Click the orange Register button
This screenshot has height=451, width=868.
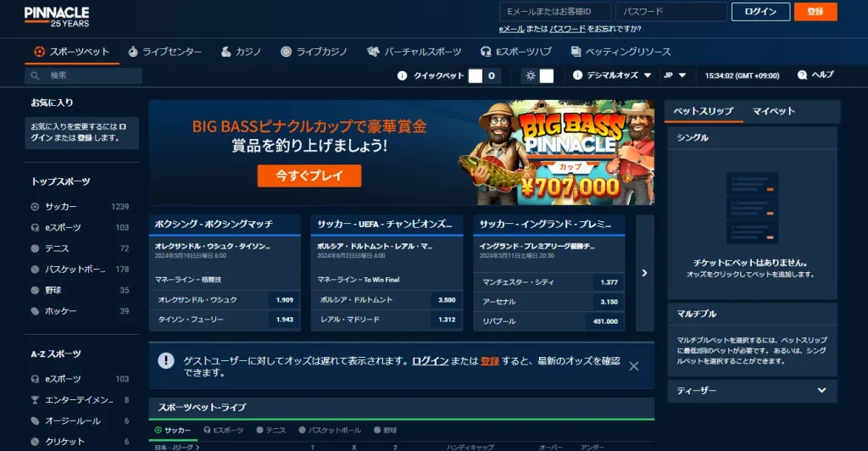click(815, 12)
